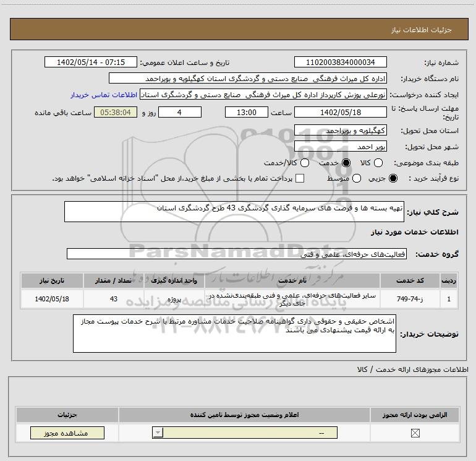The width and height of the screenshot is (476, 461).
Task: Click the اطلاعات خدمات مورد نیاز heading
Action: coord(414,232)
